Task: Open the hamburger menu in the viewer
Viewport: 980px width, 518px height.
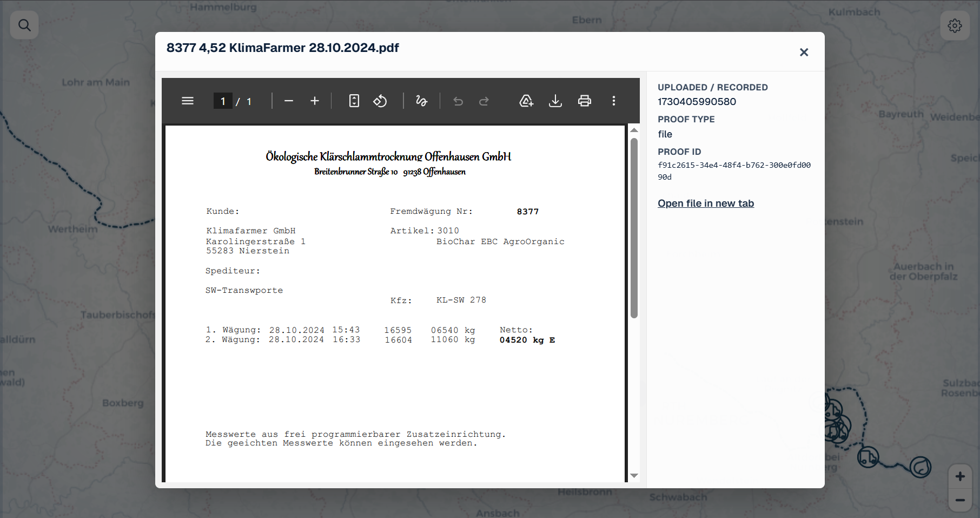Action: [188, 101]
